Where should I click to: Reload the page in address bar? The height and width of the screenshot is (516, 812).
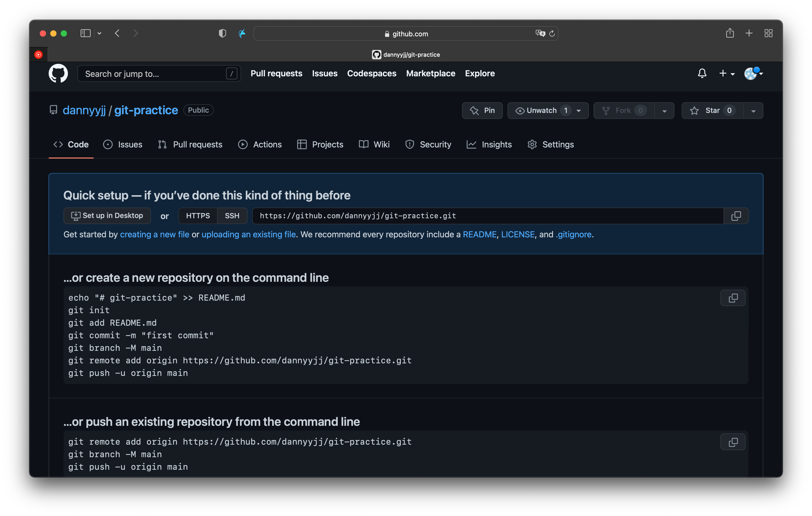click(552, 33)
